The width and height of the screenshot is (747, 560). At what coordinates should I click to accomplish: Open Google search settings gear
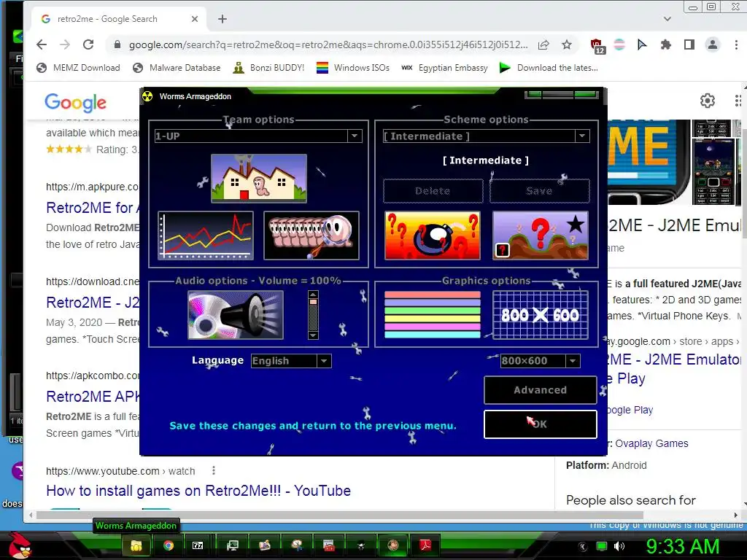click(708, 101)
